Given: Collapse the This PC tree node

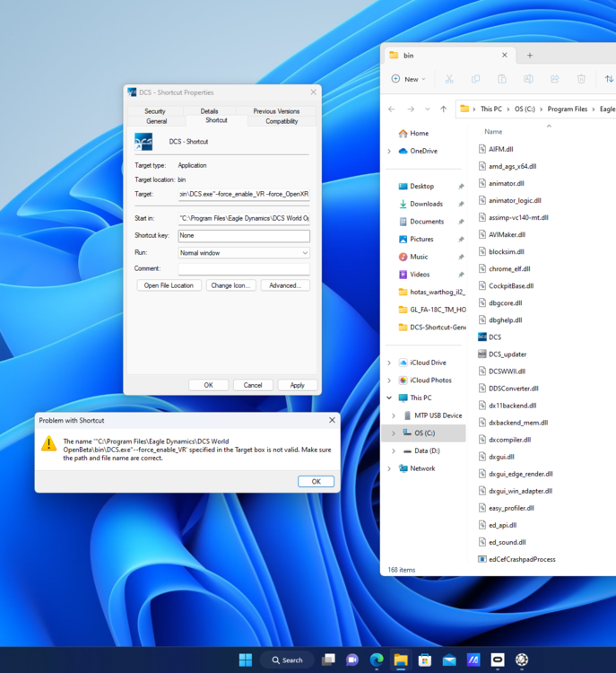Looking at the screenshot, I should coord(389,398).
